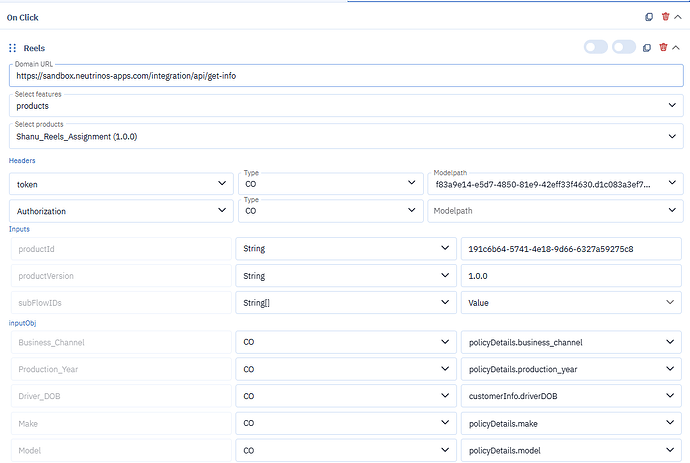The image size is (690, 463).
Task: Duplicate the Reels action
Action: [x=647, y=48]
